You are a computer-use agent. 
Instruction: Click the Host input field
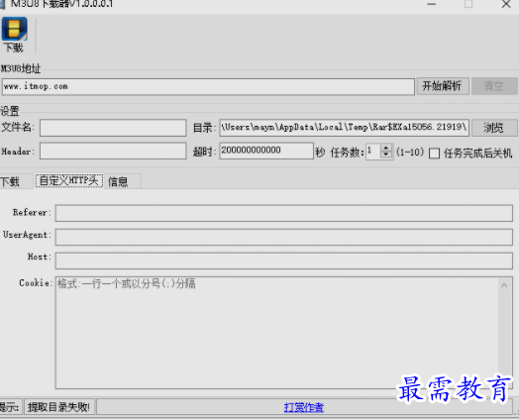(284, 261)
